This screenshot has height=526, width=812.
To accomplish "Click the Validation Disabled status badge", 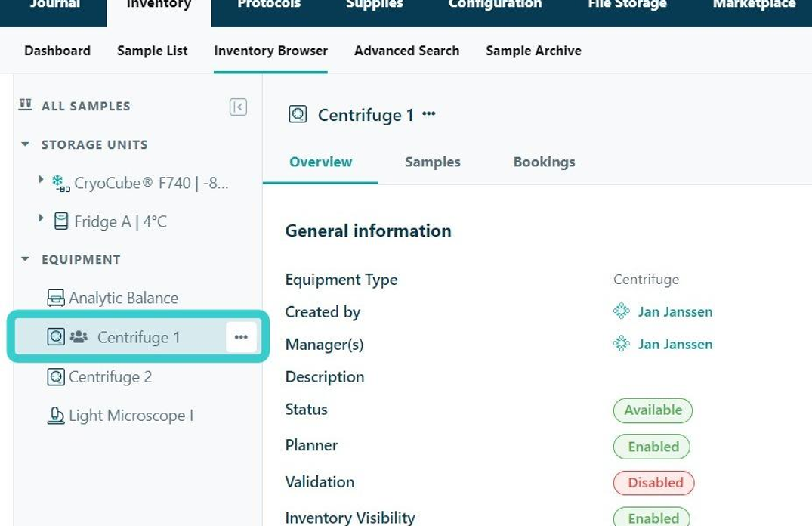I will (653, 482).
